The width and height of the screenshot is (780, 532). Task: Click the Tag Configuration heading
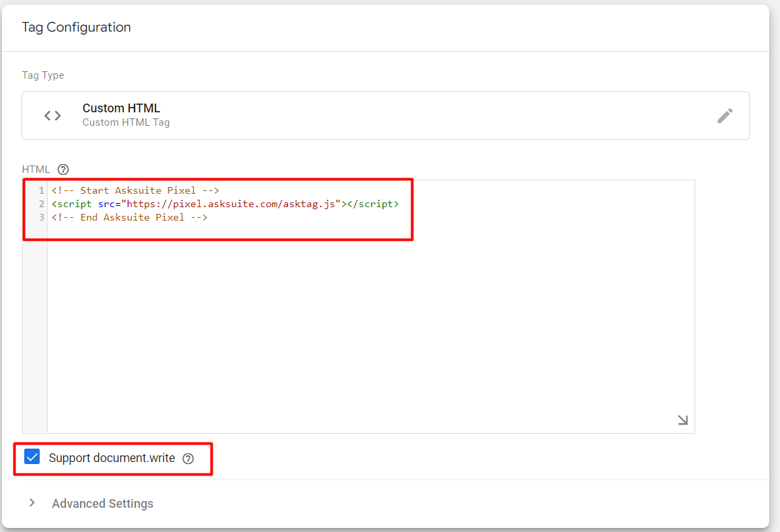(77, 28)
